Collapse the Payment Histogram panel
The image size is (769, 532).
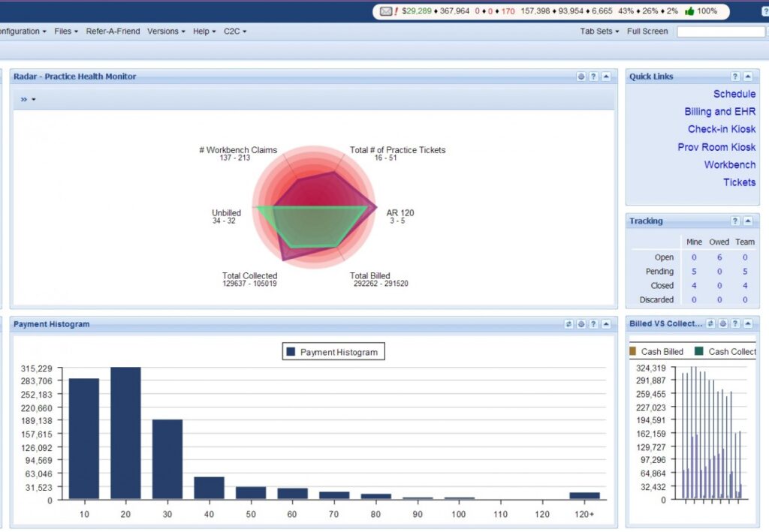tap(606, 324)
